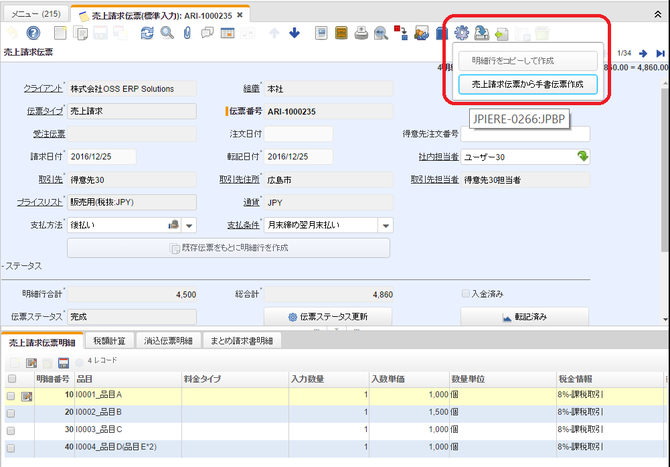Click the 請求日付 date field
Image resolution: width=670 pixels, height=467 pixels.
pyautogui.click(x=102, y=156)
